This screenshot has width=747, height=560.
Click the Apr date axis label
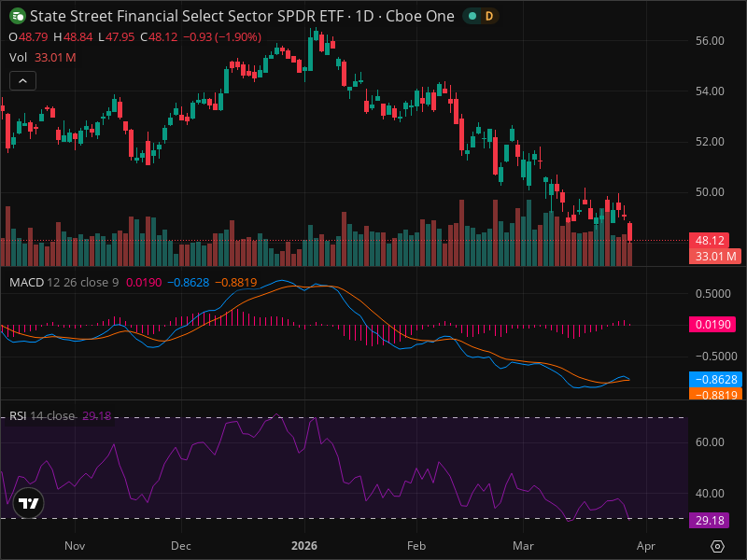[646, 546]
